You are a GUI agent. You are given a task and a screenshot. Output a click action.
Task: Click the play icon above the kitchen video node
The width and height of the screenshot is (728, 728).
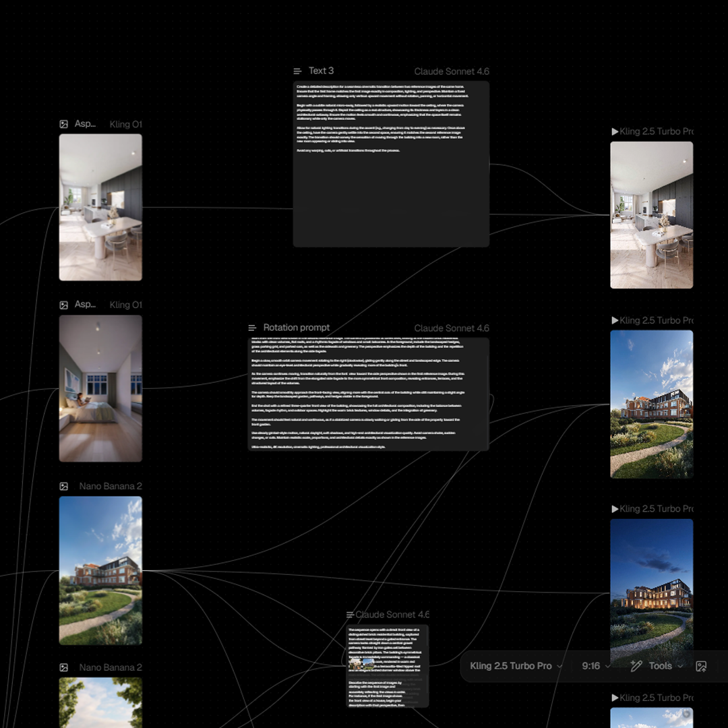pos(615,131)
